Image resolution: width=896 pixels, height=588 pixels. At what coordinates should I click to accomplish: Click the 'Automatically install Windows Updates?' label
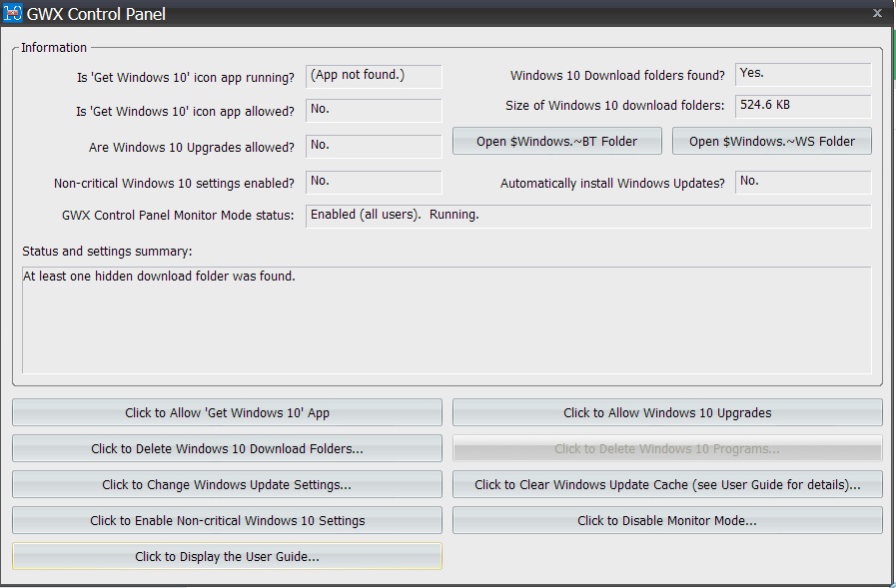[x=612, y=184]
